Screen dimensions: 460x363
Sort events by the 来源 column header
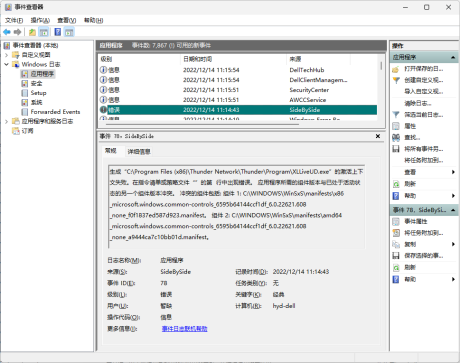point(318,59)
